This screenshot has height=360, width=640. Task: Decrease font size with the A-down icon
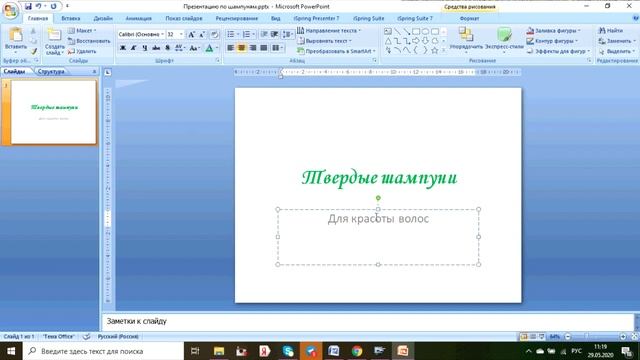tap(202, 34)
